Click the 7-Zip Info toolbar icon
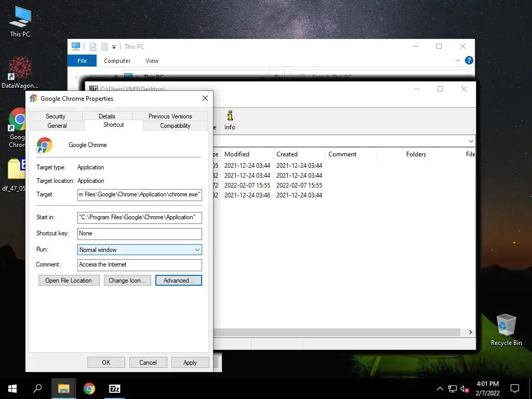 click(230, 121)
